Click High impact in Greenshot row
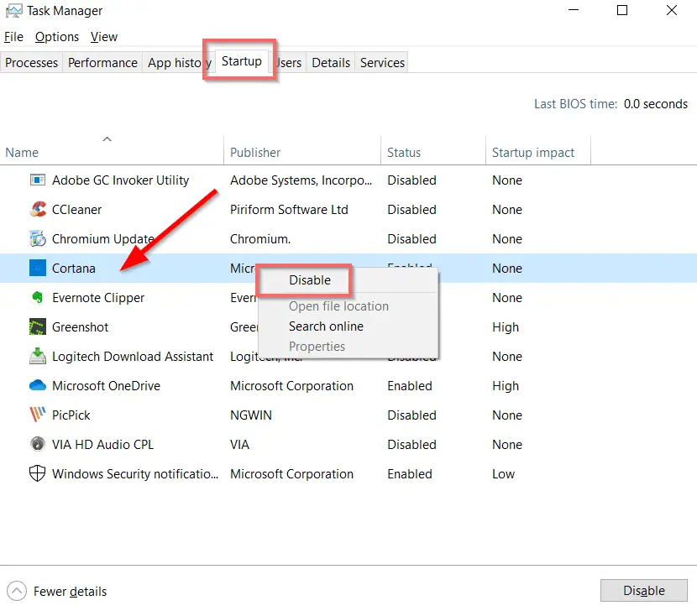This screenshot has width=697, height=616. [506, 326]
